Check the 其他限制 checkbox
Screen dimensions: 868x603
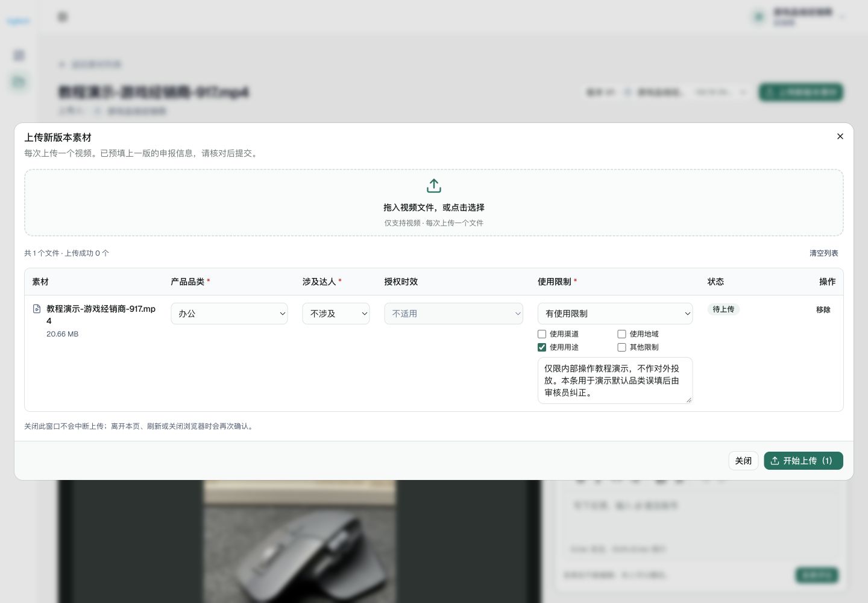621,347
